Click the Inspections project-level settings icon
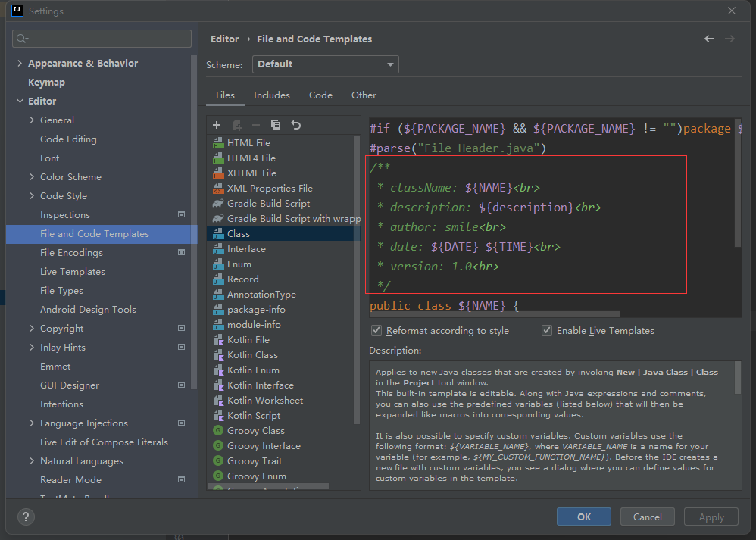 pos(181,214)
